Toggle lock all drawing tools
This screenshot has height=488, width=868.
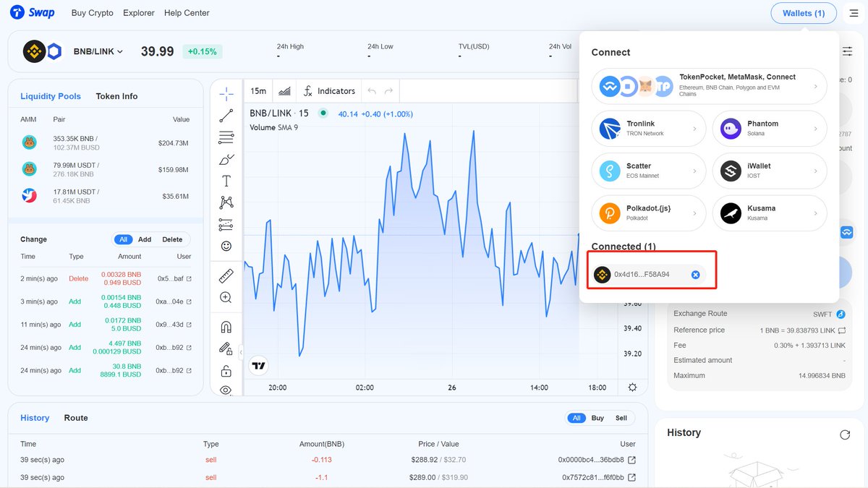pyautogui.click(x=226, y=371)
